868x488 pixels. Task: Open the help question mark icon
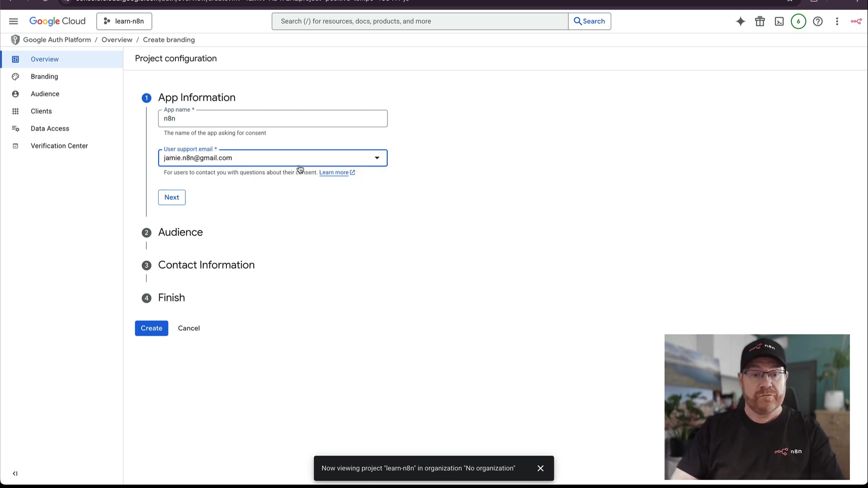pyautogui.click(x=818, y=21)
